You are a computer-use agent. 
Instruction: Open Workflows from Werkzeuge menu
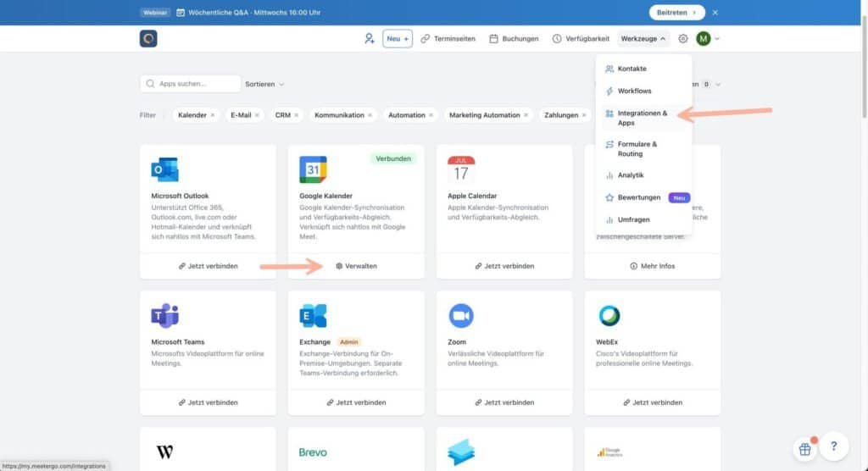644,91
